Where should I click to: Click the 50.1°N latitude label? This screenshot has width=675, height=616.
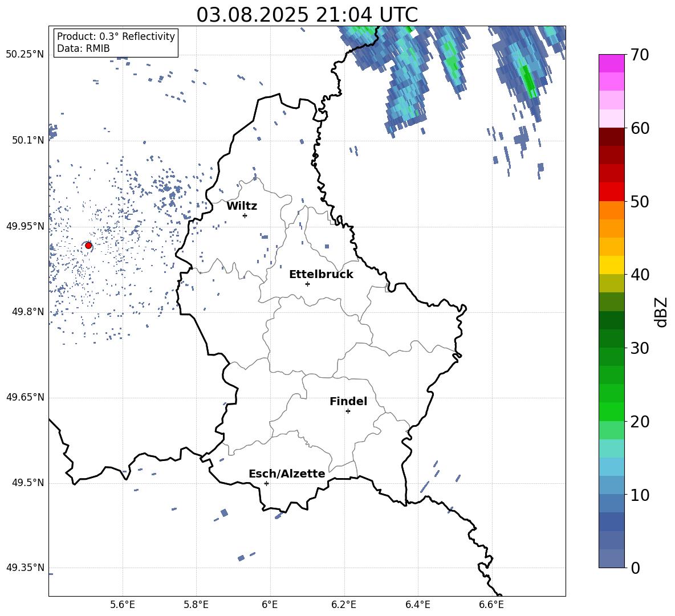click(x=28, y=140)
